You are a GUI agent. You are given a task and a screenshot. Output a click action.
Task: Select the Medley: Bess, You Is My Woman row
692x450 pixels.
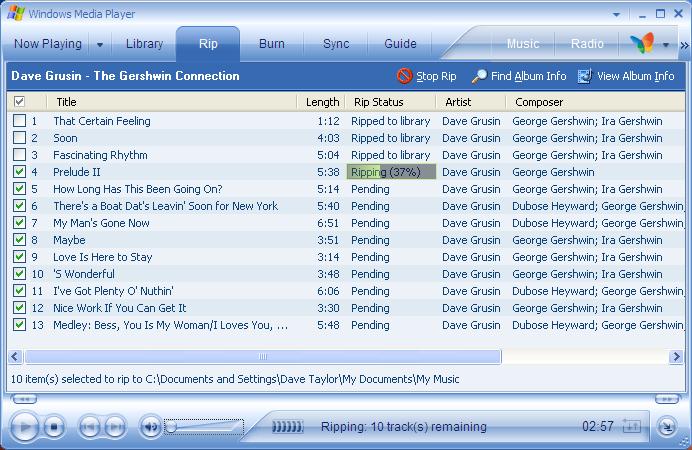346,325
